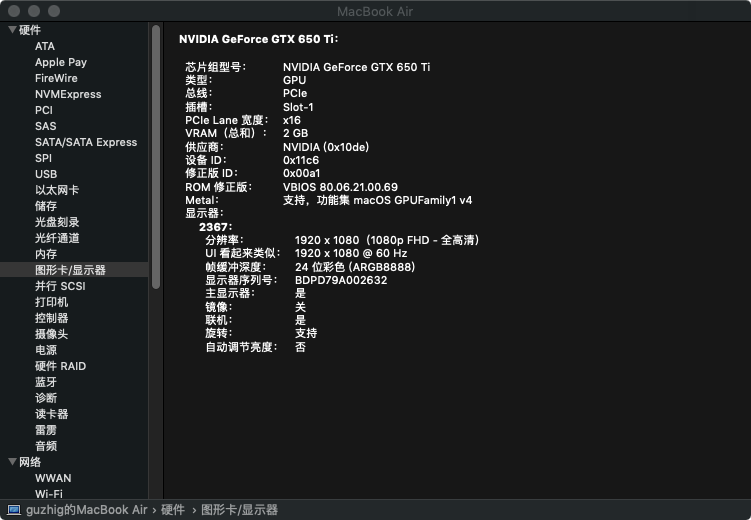Select ATA in the sidebar
Viewport: 751px width, 520px height.
(45, 46)
